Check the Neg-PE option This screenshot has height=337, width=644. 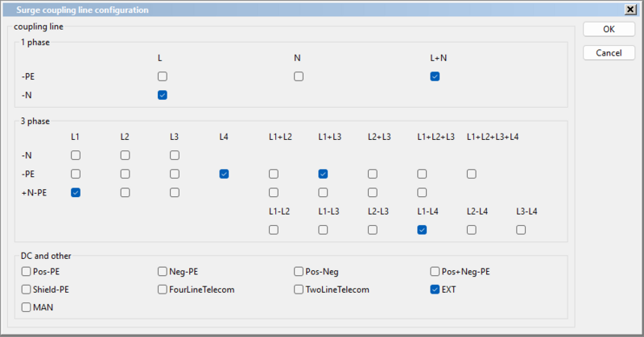click(163, 271)
